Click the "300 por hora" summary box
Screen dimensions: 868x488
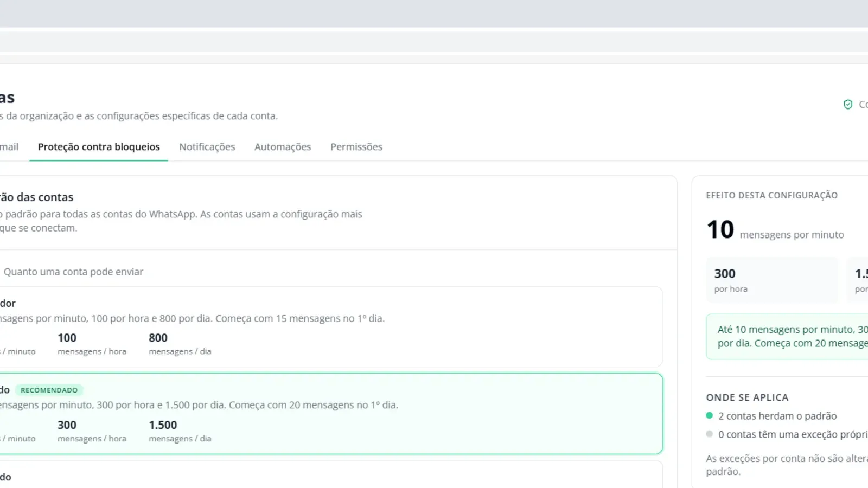(x=772, y=280)
